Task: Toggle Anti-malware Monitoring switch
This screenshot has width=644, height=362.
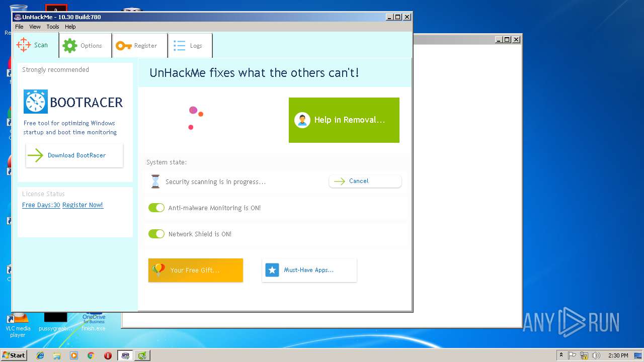Action: (x=156, y=208)
